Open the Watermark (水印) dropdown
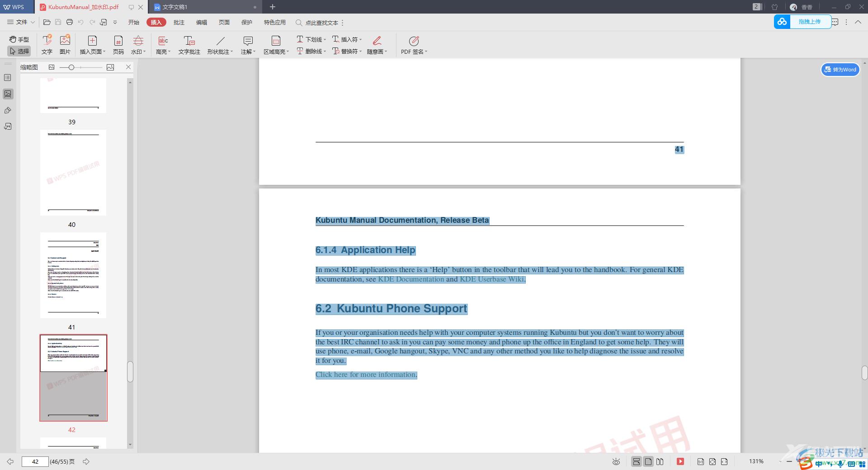Image resolution: width=868 pixels, height=470 pixels. pyautogui.click(x=138, y=45)
